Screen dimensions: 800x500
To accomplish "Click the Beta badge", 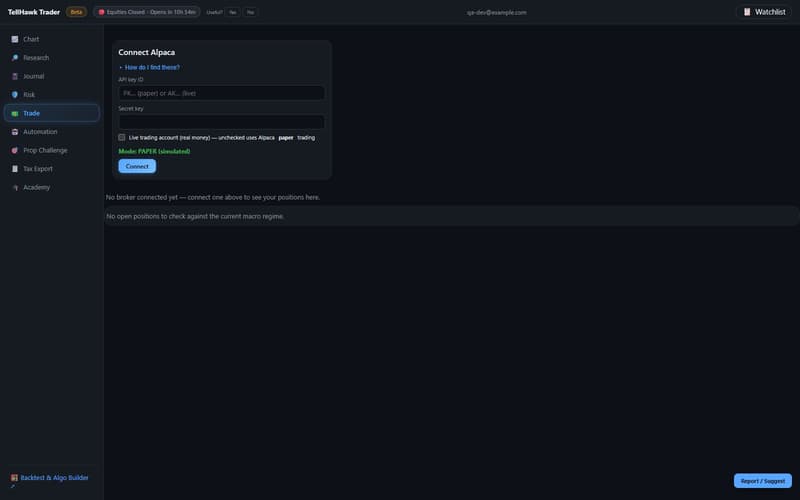I will tap(76, 12).
